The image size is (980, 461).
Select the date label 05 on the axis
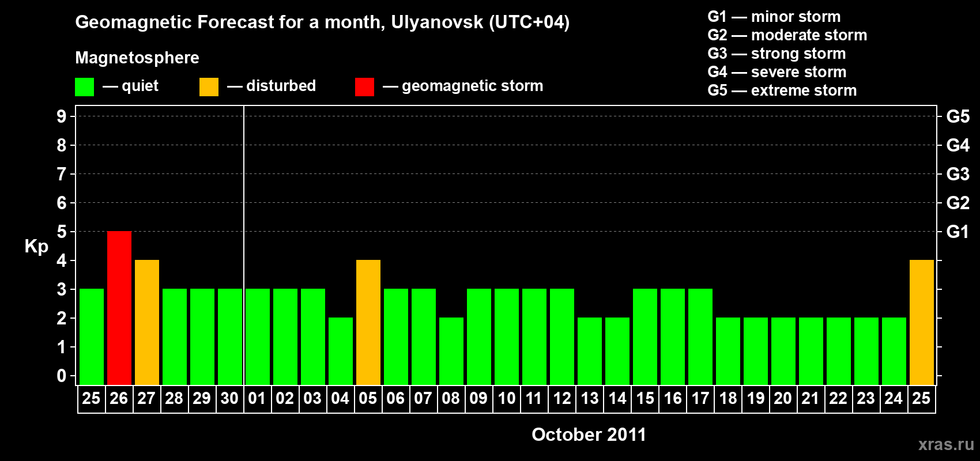(x=368, y=398)
